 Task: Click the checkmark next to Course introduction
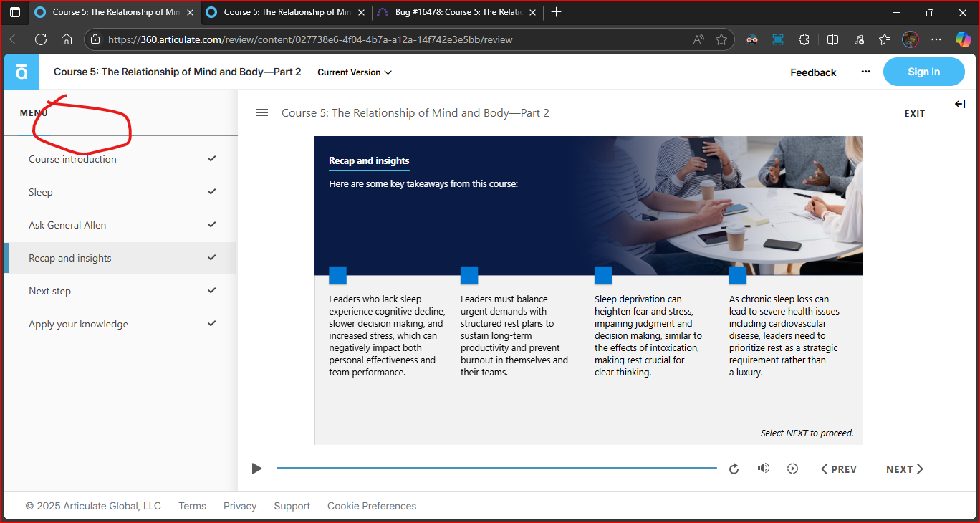tap(211, 158)
